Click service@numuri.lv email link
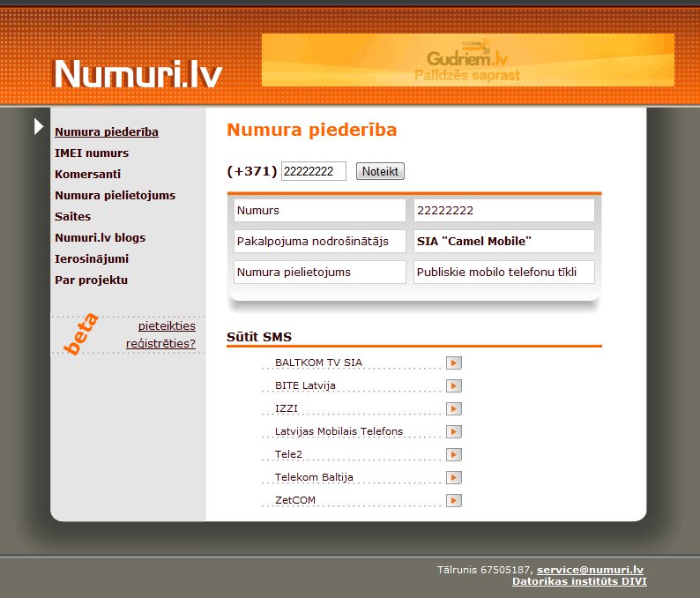Image resolution: width=700 pixels, height=598 pixels. [x=590, y=570]
